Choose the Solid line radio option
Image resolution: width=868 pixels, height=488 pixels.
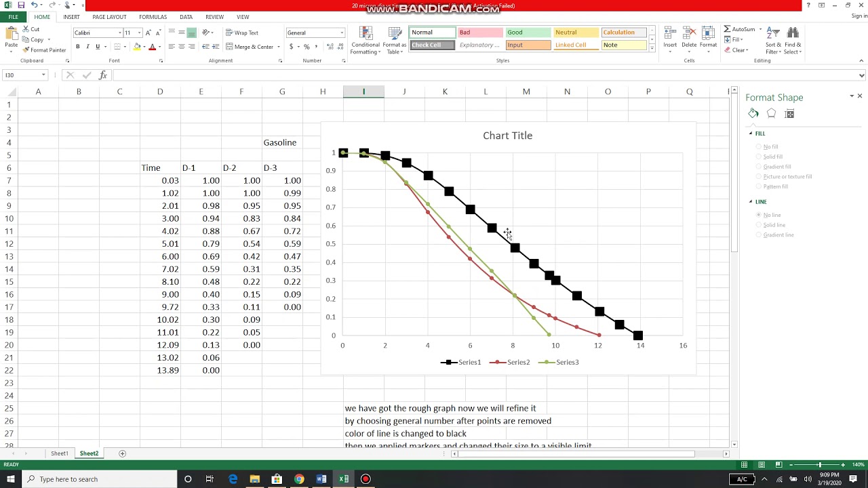click(x=759, y=225)
